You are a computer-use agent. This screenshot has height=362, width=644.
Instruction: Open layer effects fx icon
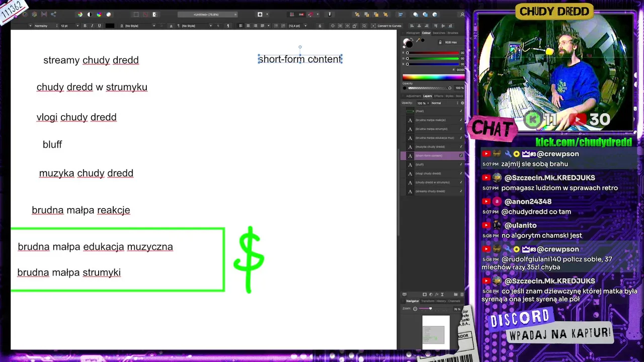click(438, 295)
